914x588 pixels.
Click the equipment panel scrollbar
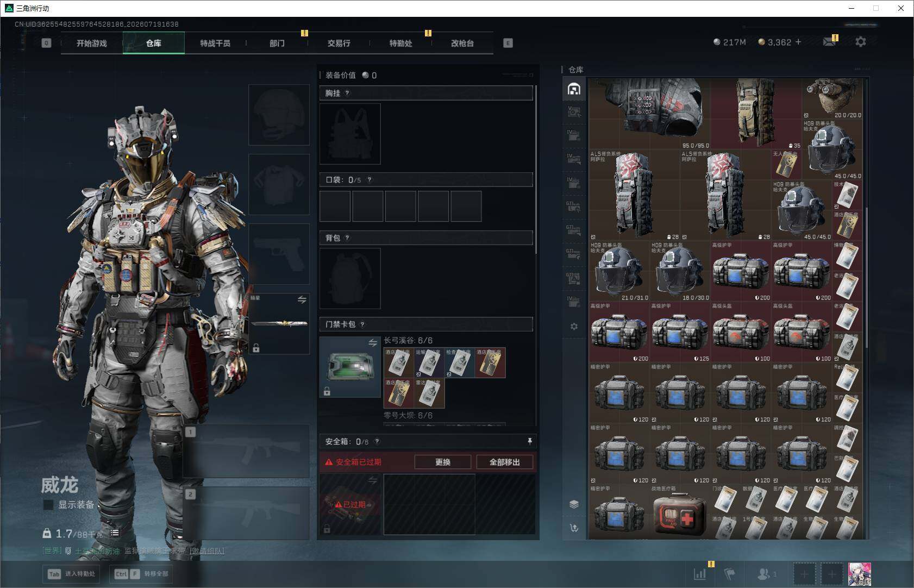pyautogui.click(x=536, y=168)
